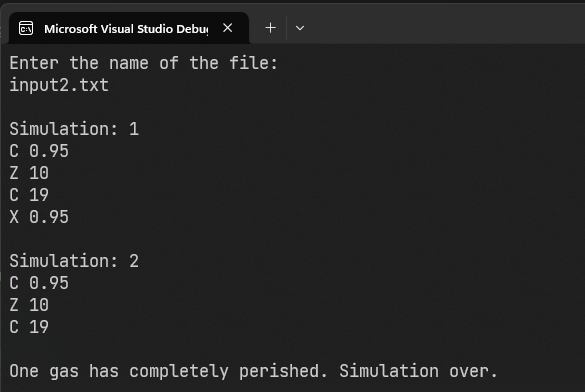Image resolution: width=585 pixels, height=392 pixels.
Task: Click 'Z 10' under Simulation 1
Action: pyautogui.click(x=29, y=173)
